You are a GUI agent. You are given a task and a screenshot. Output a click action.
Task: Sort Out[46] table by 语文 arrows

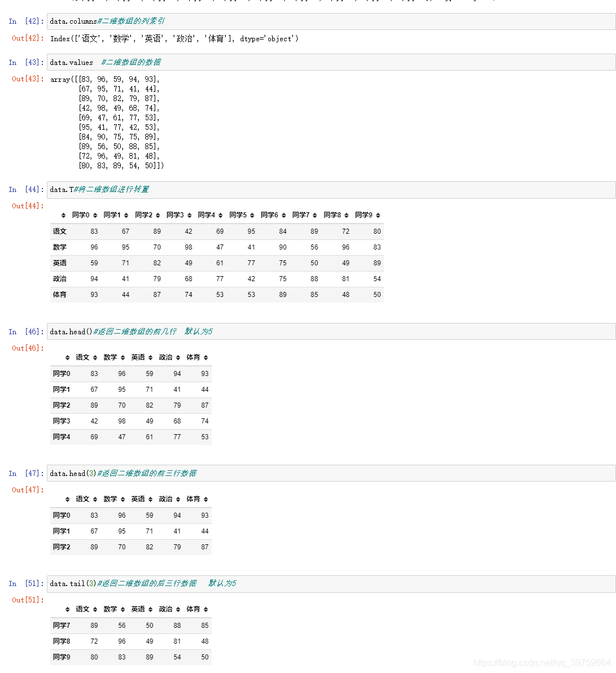(95, 357)
